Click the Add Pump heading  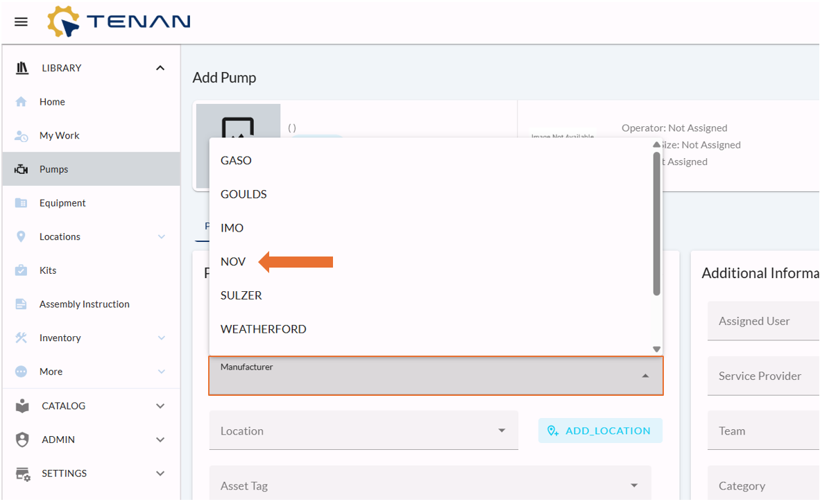click(x=224, y=78)
